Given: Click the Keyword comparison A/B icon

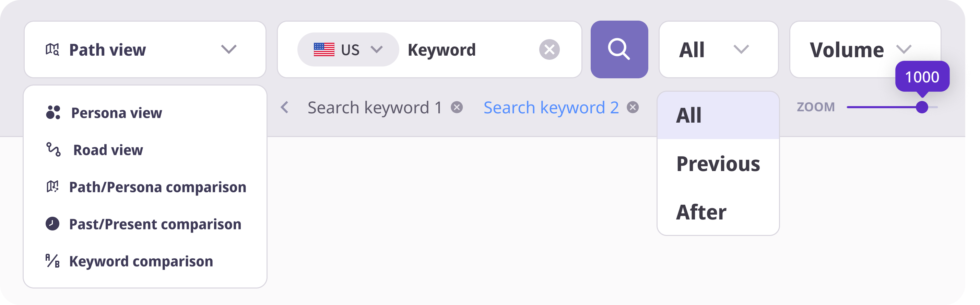Looking at the screenshot, I should (x=52, y=261).
